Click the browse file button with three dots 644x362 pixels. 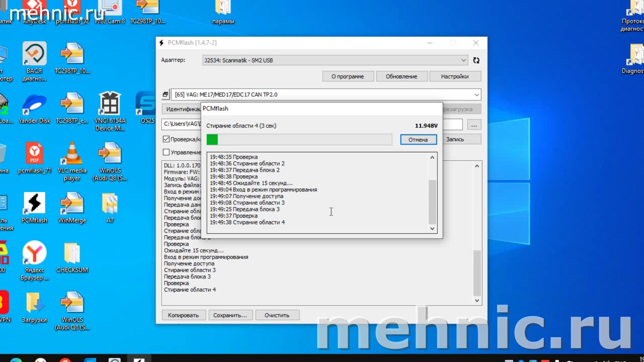pos(474,125)
